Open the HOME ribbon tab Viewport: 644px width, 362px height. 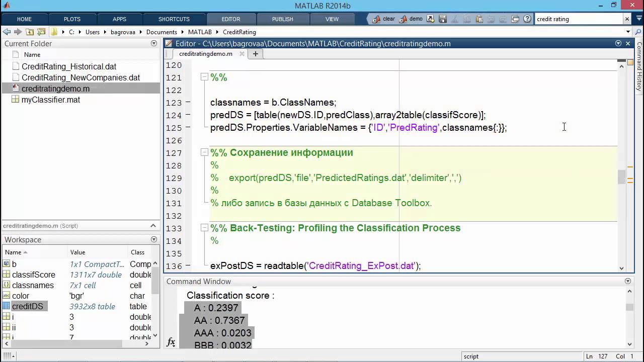click(x=24, y=19)
